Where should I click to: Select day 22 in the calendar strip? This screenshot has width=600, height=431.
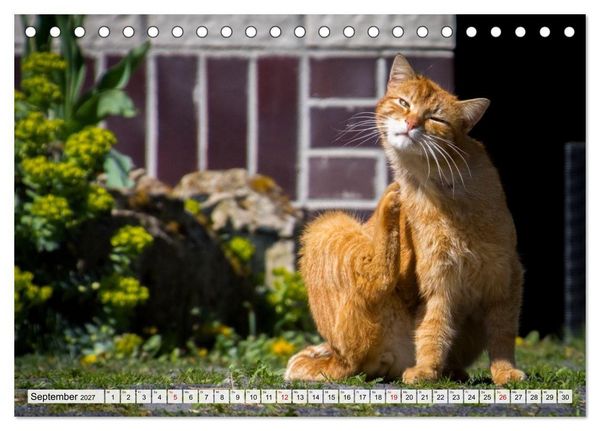click(x=441, y=397)
